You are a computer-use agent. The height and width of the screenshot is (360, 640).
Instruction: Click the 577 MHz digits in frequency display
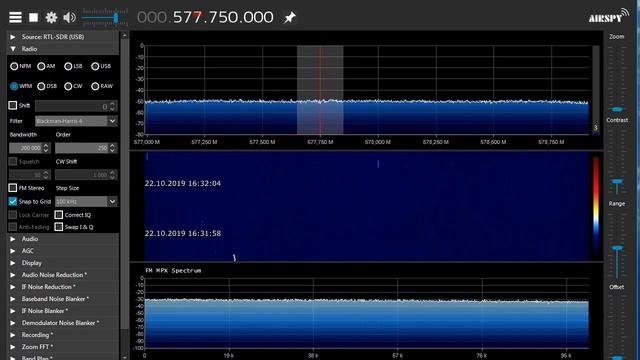pyautogui.click(x=187, y=17)
